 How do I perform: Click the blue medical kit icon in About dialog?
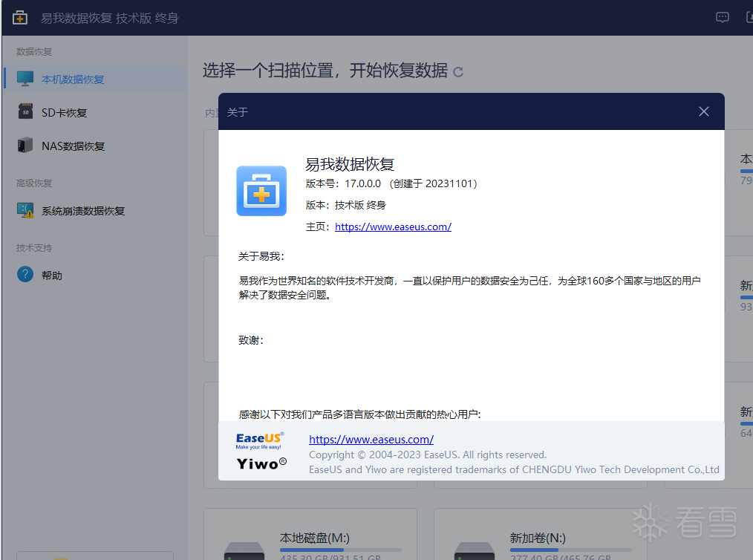pyautogui.click(x=261, y=191)
